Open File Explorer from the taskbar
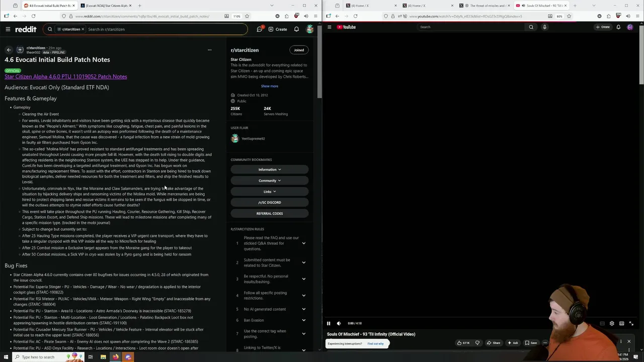The width and height of the screenshot is (644, 362). tap(103, 357)
